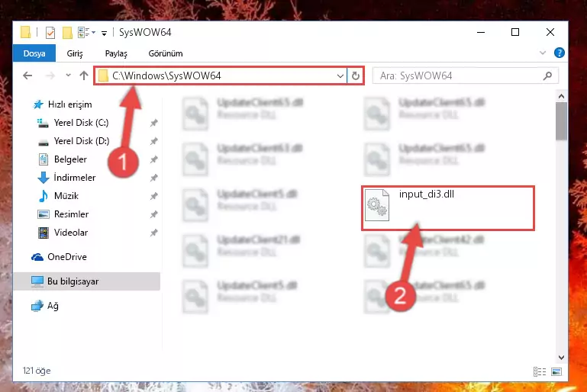Switch to large icons view in status bar
Image resolution: width=587 pixels, height=392 pixels.
coord(556,371)
